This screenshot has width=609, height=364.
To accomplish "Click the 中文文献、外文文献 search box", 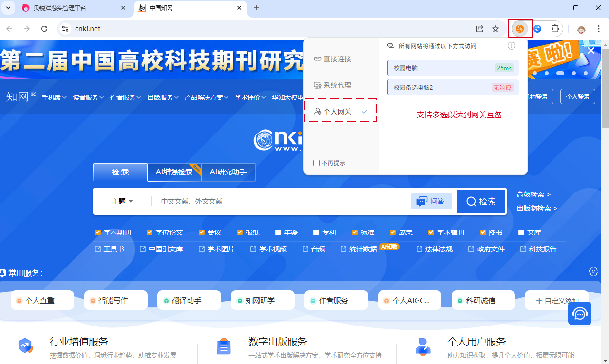I will pyautogui.click(x=280, y=201).
